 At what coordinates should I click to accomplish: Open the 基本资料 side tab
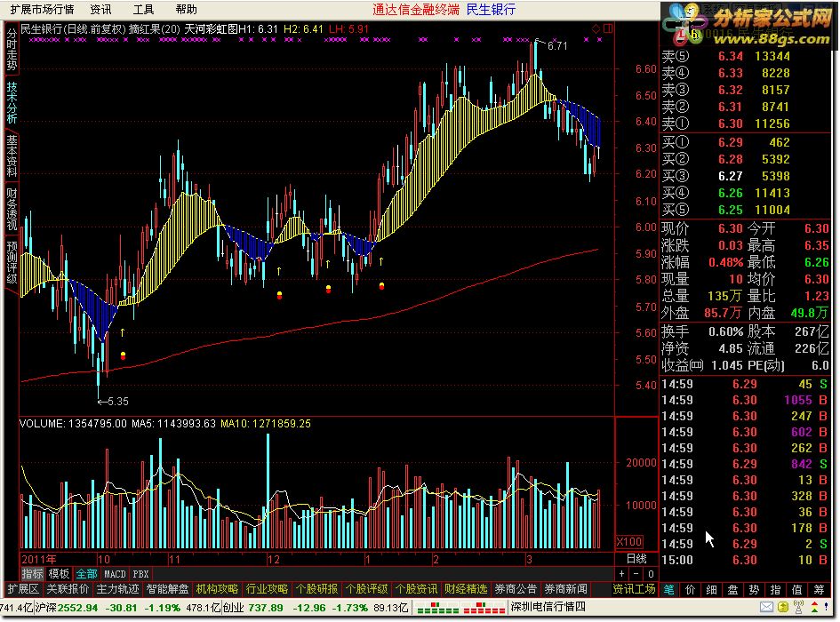click(x=12, y=155)
